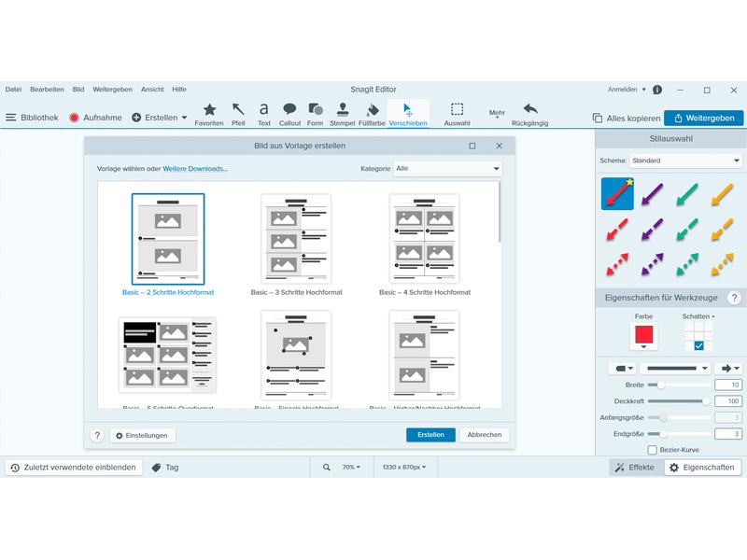Viewport: 747px width, 560px height.
Task: Click the Alles kopieren button
Action: point(627,119)
